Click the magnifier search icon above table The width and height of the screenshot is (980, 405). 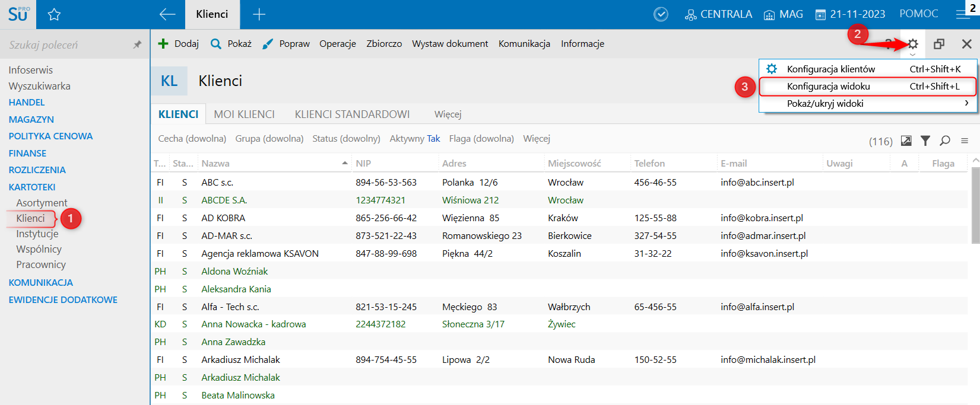click(945, 141)
